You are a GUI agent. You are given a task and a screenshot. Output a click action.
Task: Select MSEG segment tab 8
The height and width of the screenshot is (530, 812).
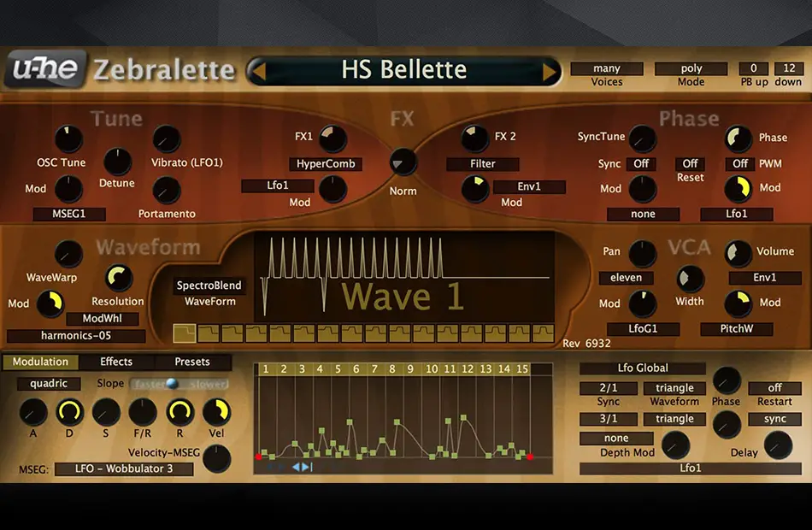[x=392, y=369]
